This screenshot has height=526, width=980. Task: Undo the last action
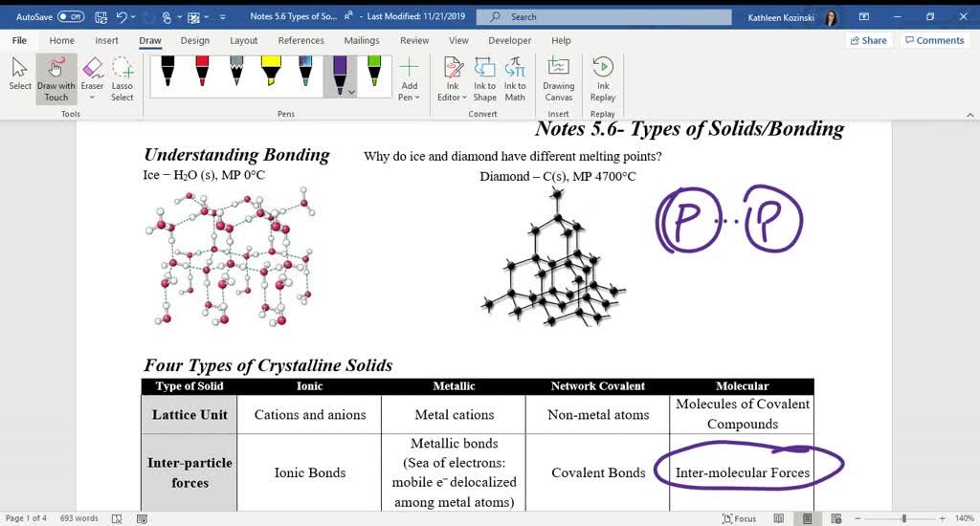tap(122, 17)
